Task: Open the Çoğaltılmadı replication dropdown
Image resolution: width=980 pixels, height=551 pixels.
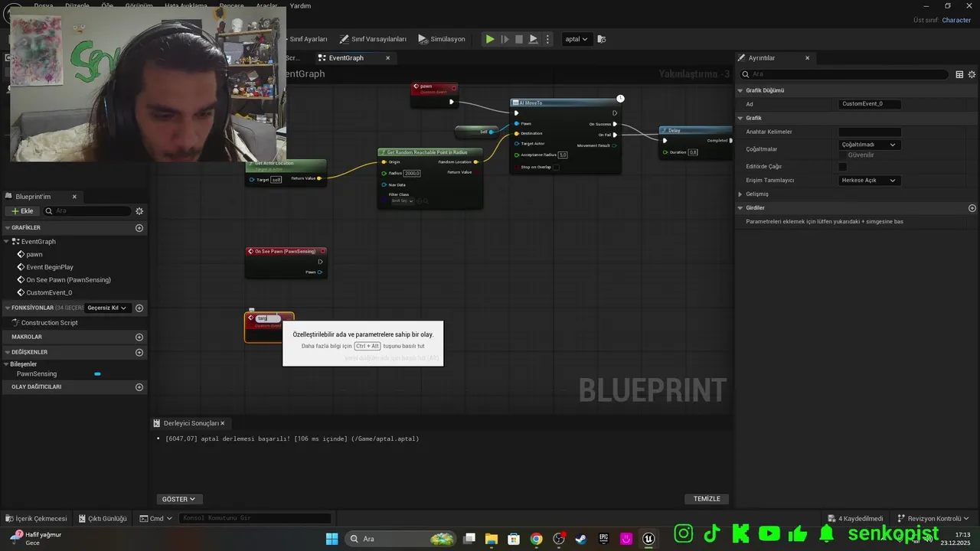Action: point(870,145)
